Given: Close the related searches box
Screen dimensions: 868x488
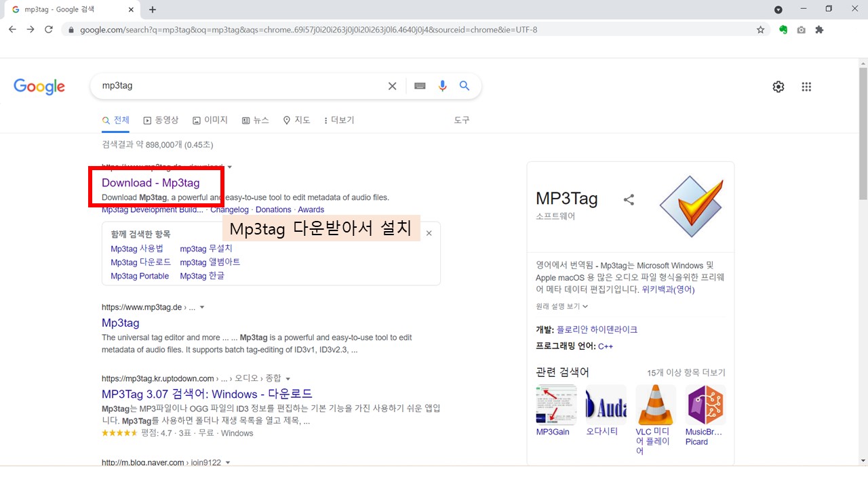Looking at the screenshot, I should (429, 233).
